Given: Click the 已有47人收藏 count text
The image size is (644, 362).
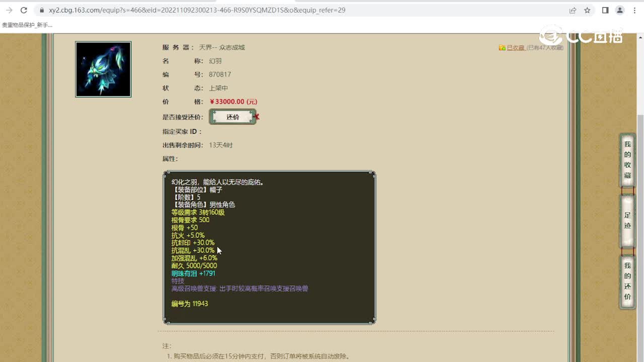Looking at the screenshot, I should pos(545,48).
